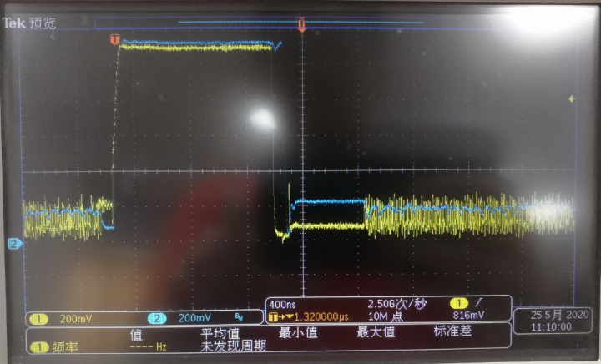This screenshot has height=364, width=601.
Task: Click the 最小值 column header
Action: [x=298, y=332]
